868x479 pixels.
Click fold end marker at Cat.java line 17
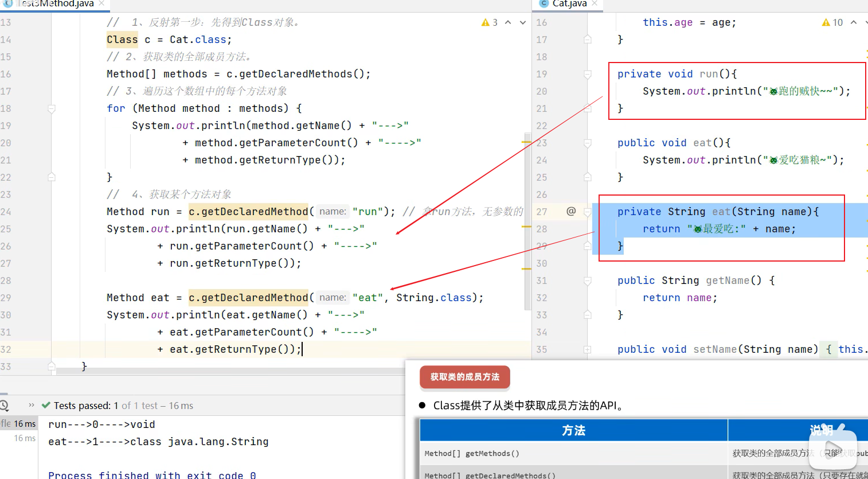[588, 40]
